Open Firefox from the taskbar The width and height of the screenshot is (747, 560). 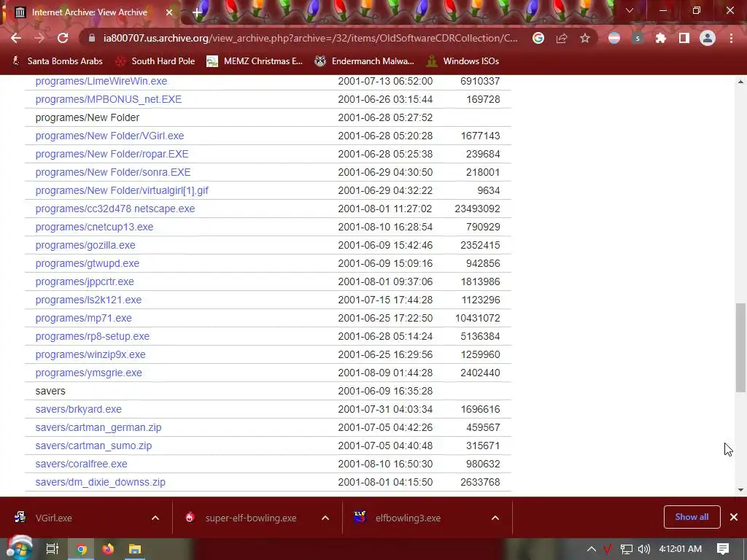[x=108, y=549]
